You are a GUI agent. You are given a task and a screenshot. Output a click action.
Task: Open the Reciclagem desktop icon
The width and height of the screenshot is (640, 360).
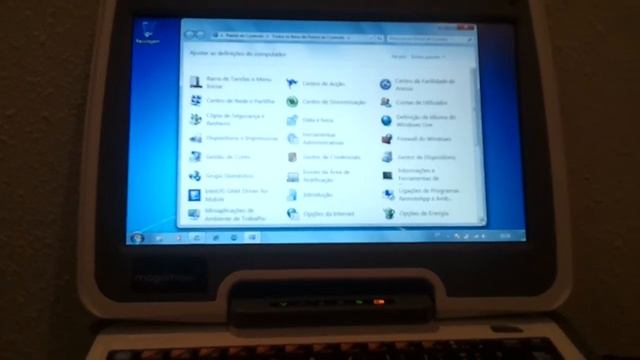(147, 33)
